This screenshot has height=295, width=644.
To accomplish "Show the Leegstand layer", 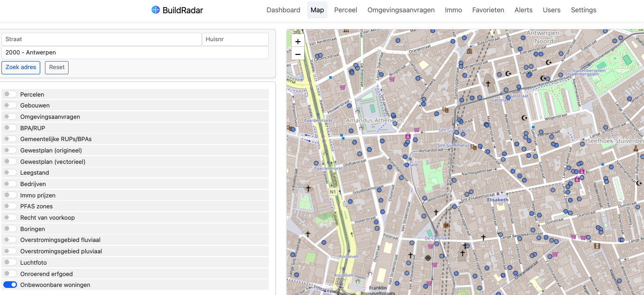I will click(x=10, y=172).
